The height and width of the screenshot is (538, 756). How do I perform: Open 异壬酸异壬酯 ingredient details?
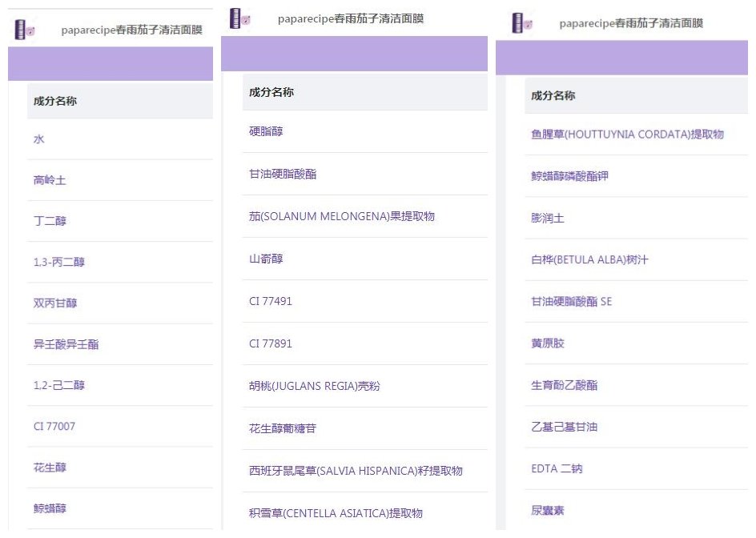coord(66,344)
